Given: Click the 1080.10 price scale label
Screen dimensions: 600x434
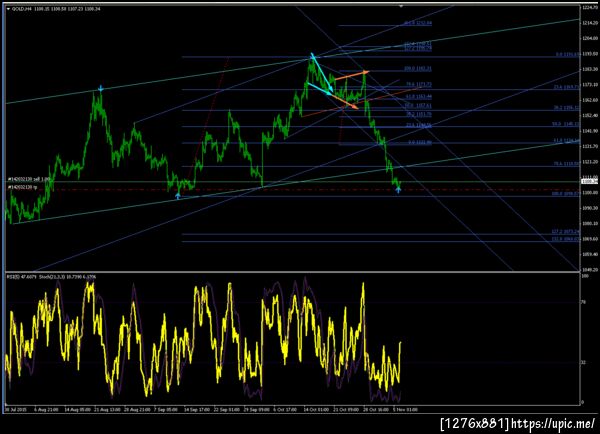Looking at the screenshot, I should (590, 223).
